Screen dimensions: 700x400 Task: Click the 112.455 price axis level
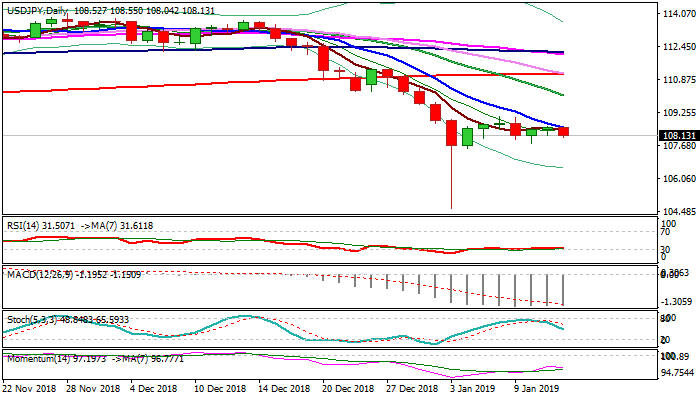pyautogui.click(x=679, y=47)
